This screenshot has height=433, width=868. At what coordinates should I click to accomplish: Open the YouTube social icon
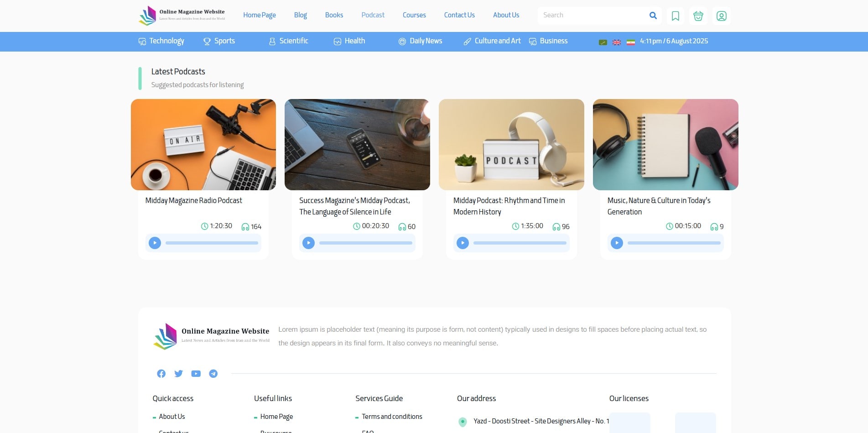pyautogui.click(x=196, y=374)
